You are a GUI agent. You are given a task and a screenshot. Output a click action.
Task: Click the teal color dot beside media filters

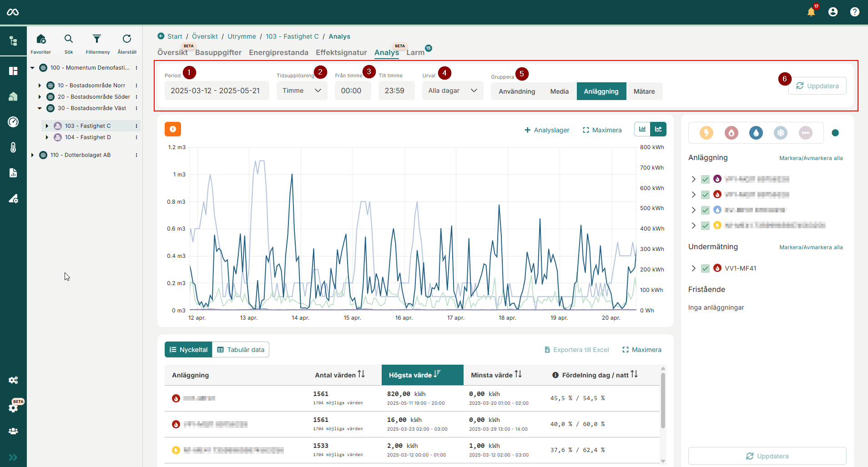[x=835, y=133]
